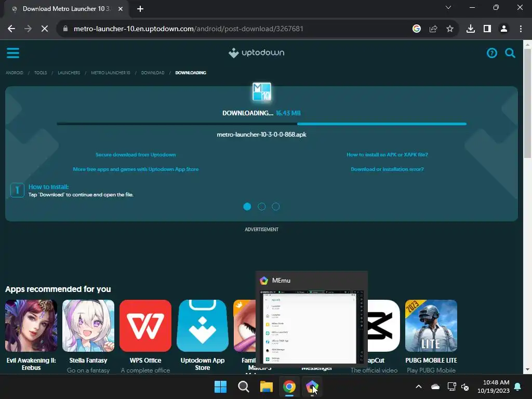Go to the LAUNCHERS breadcrumb

(x=69, y=73)
